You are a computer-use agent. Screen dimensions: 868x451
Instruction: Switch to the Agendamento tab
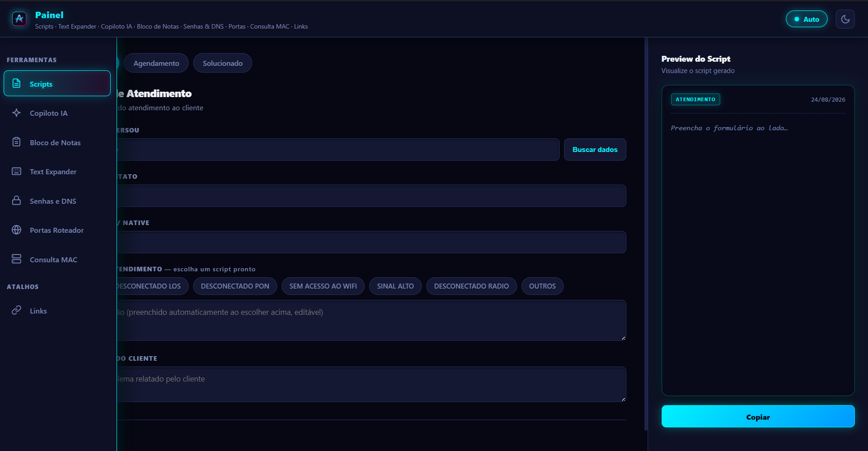click(156, 63)
